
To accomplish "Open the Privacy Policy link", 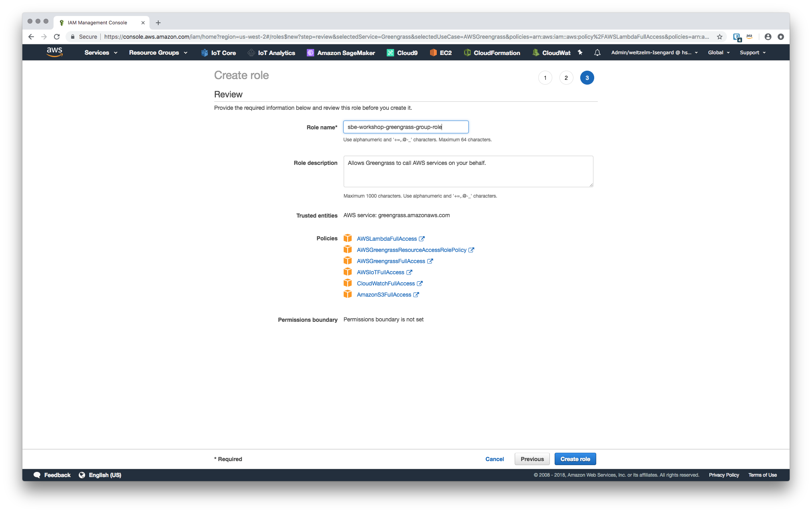I will coord(724,475).
